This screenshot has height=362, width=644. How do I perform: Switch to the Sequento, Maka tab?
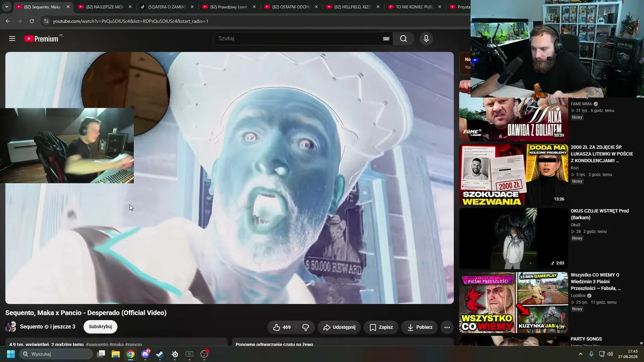pos(43,7)
